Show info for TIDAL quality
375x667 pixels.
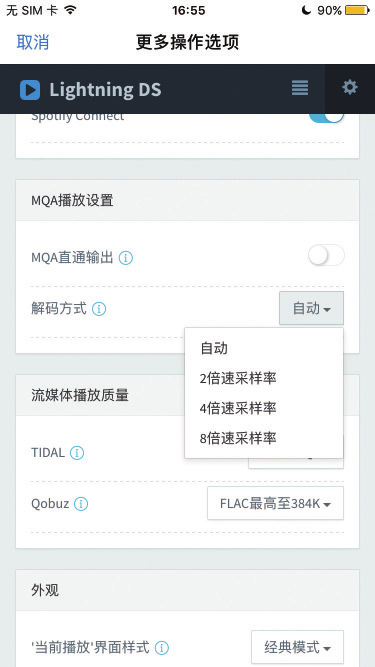(x=77, y=453)
